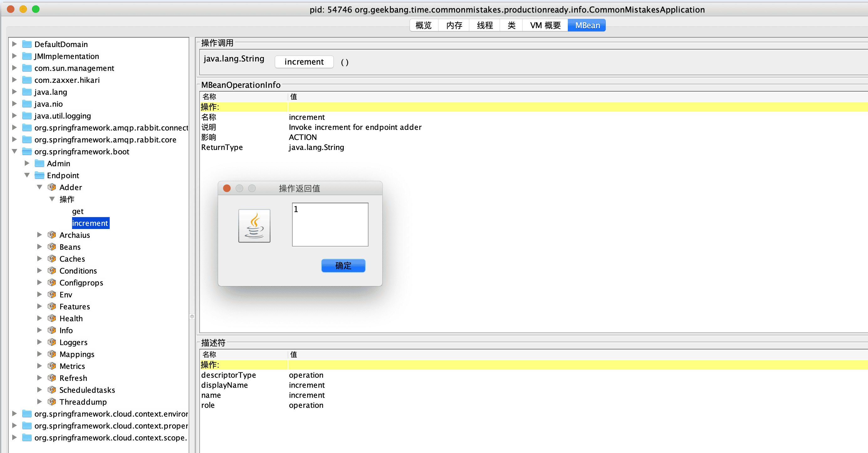Click the return value text area

point(330,224)
